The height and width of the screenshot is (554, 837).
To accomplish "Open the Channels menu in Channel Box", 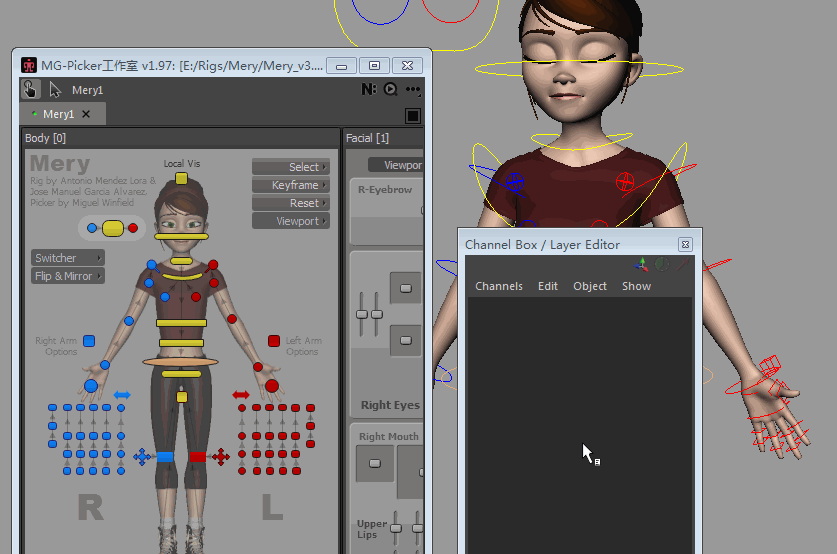I will click(x=498, y=286).
